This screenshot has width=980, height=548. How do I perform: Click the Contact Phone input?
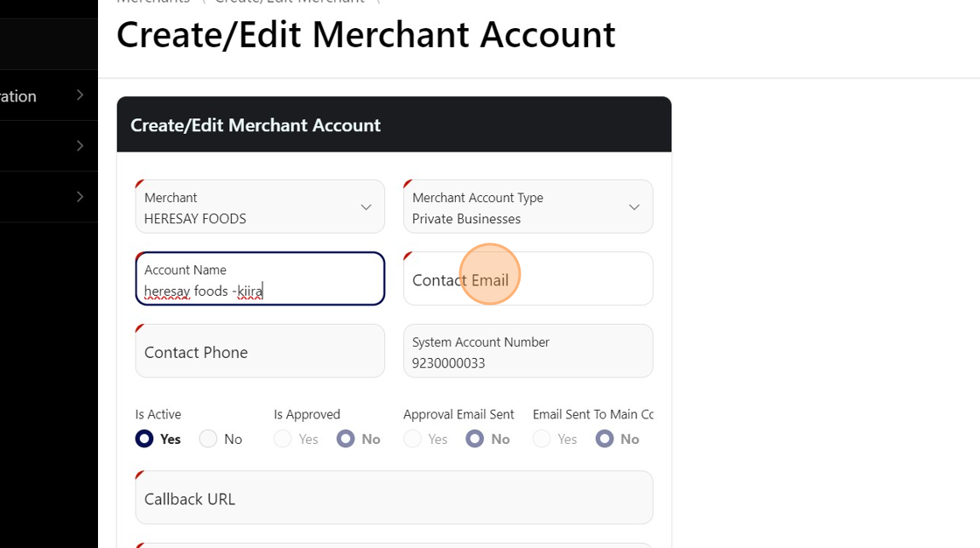[x=259, y=352]
